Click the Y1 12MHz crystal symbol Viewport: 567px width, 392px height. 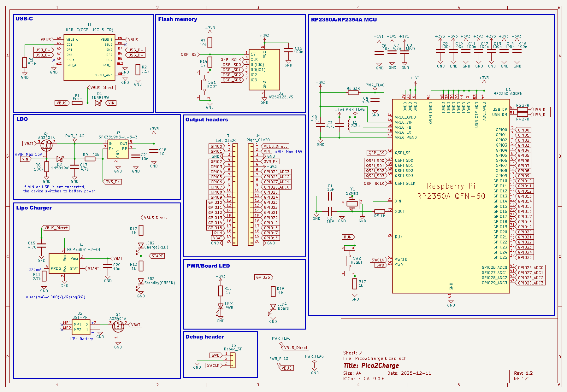tap(352, 204)
